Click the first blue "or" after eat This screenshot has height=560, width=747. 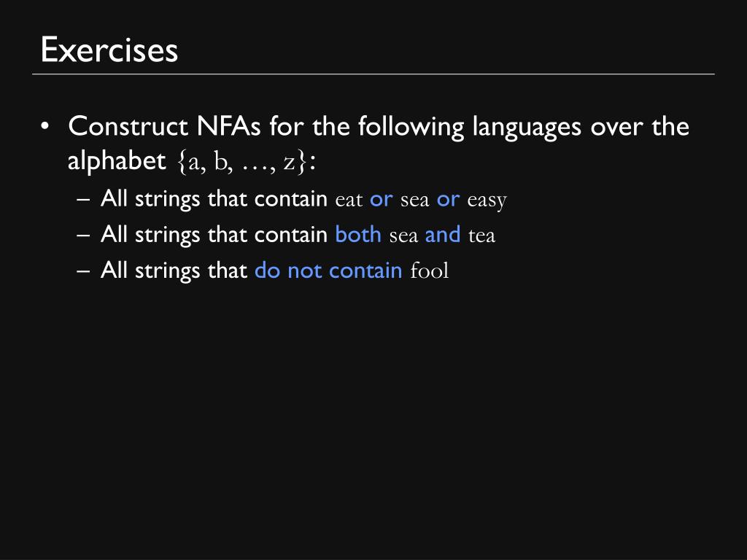pos(381,200)
